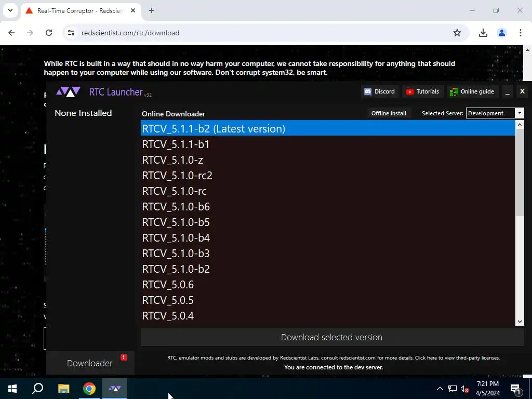Click Download selected version

[332, 337]
